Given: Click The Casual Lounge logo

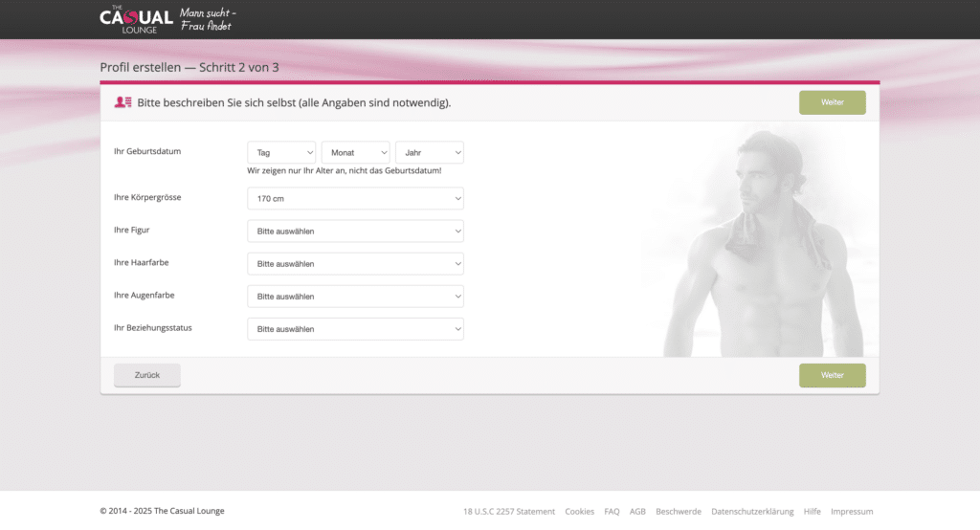Looking at the screenshot, I should (x=136, y=19).
